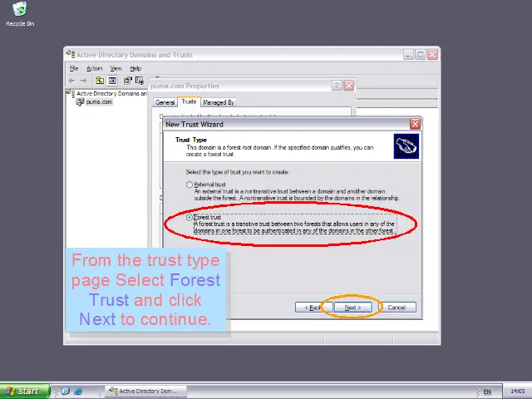Close the puma.com Properties dialog

pyautogui.click(x=349, y=86)
